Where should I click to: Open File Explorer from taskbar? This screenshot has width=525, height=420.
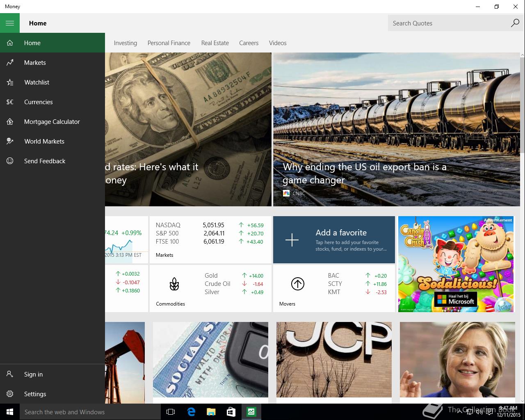tap(211, 412)
